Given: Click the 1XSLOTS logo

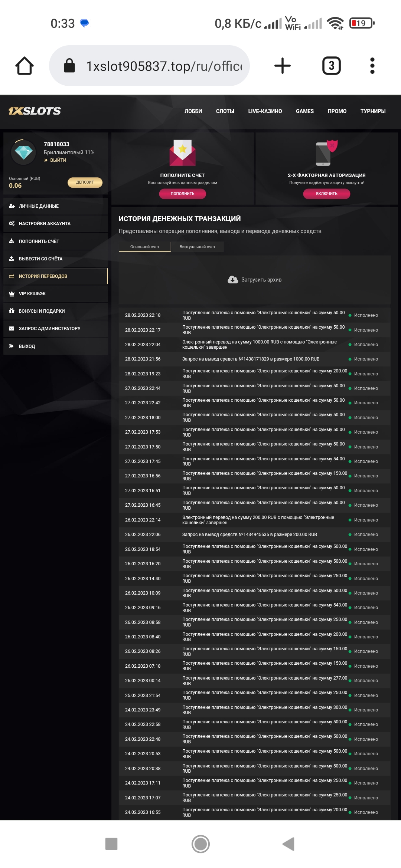Looking at the screenshot, I should (x=35, y=111).
